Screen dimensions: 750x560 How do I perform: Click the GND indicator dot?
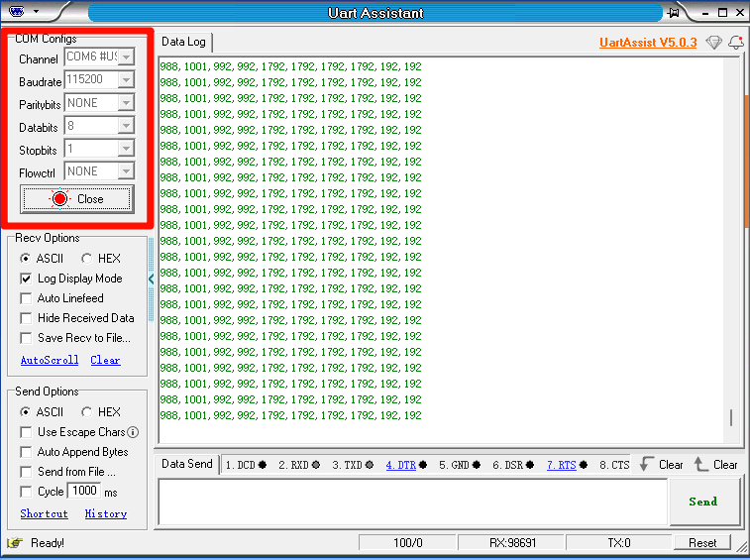coord(476,465)
